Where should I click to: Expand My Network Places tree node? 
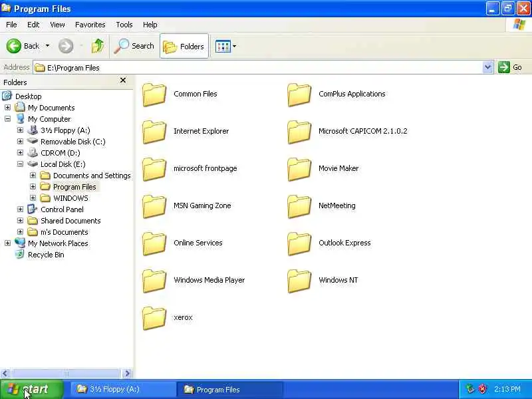[x=7, y=243]
